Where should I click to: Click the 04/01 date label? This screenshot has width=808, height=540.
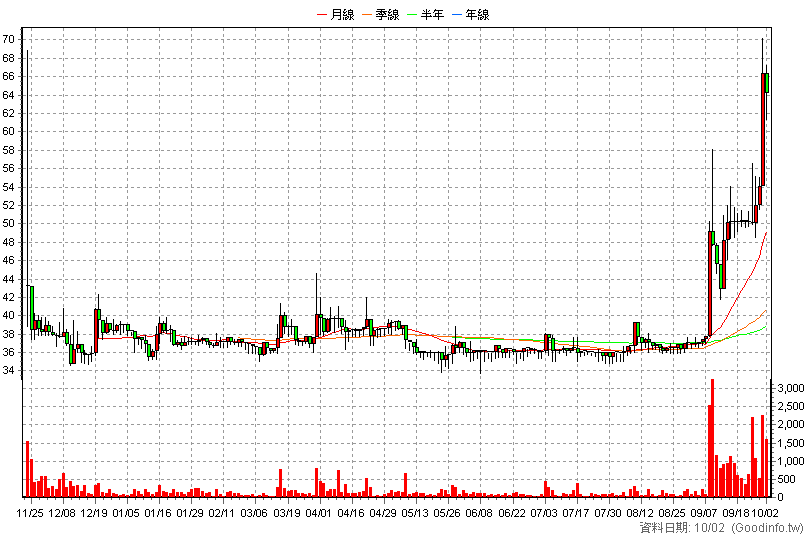pyautogui.click(x=318, y=513)
